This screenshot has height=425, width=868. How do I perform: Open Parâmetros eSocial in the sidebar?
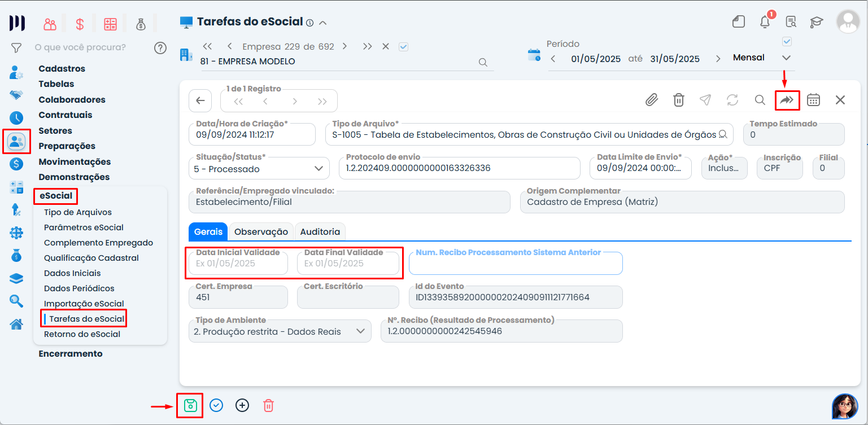point(84,227)
